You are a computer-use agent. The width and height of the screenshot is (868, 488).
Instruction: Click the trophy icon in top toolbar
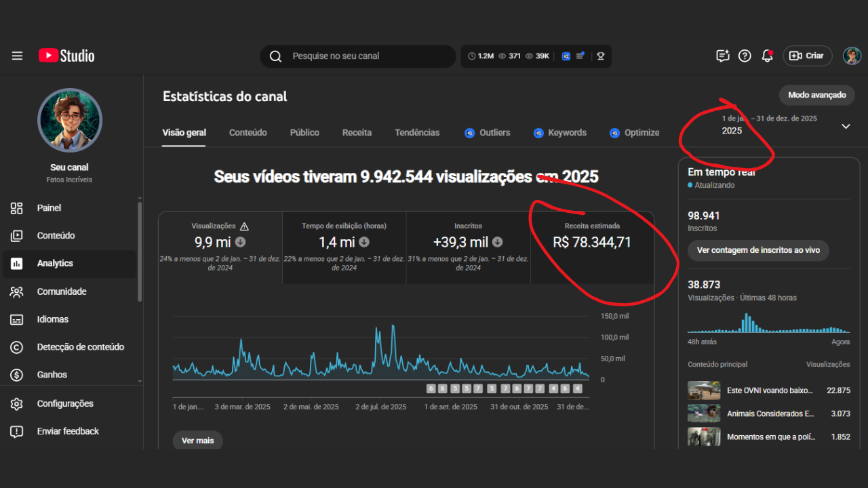pos(600,56)
